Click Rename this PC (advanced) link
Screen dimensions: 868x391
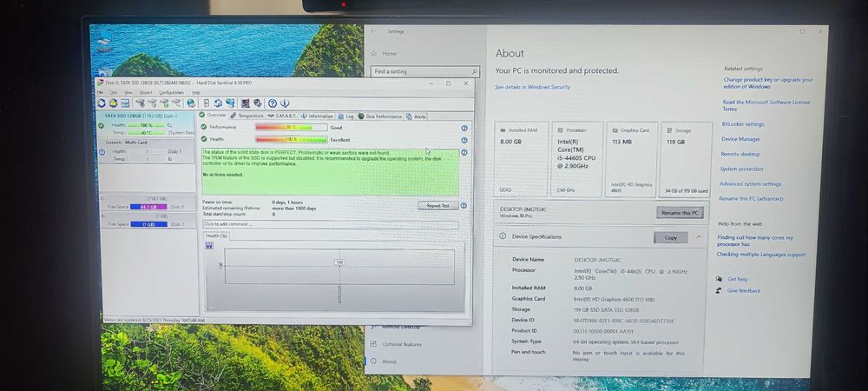(x=751, y=198)
